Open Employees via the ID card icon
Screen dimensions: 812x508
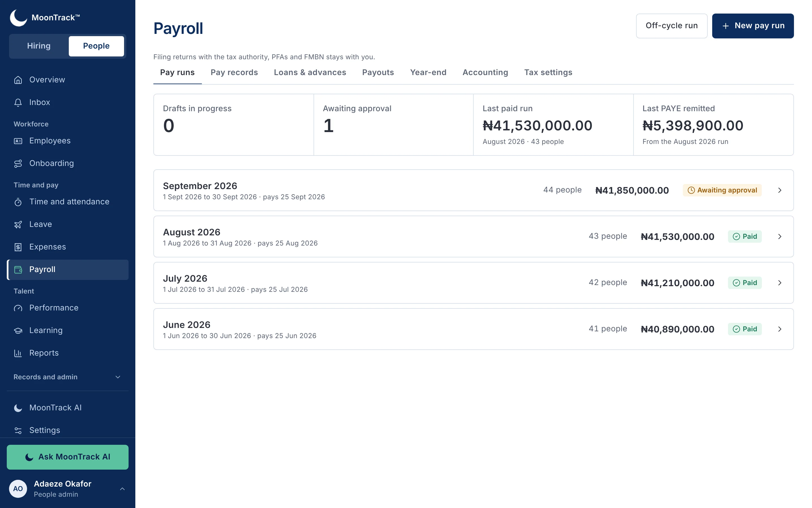click(18, 141)
